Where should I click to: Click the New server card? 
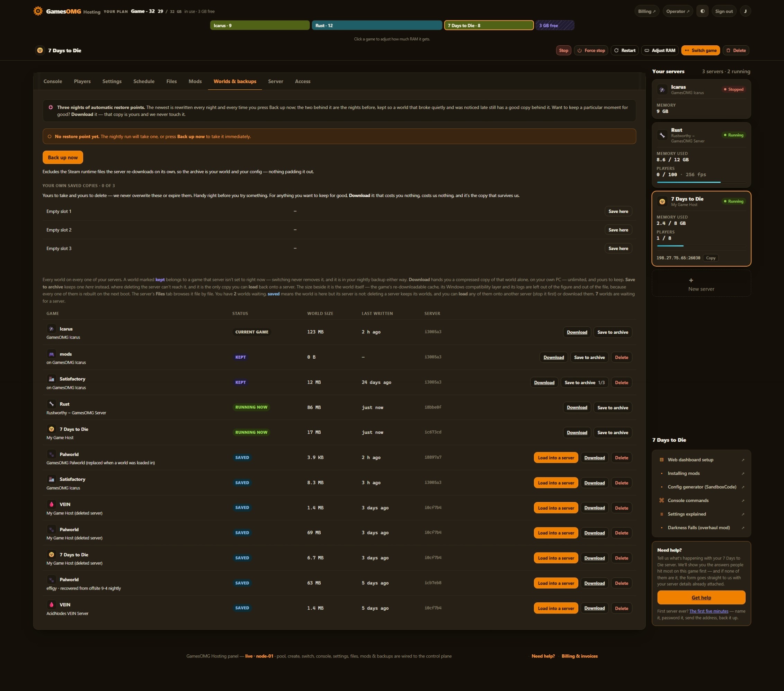[x=701, y=284]
